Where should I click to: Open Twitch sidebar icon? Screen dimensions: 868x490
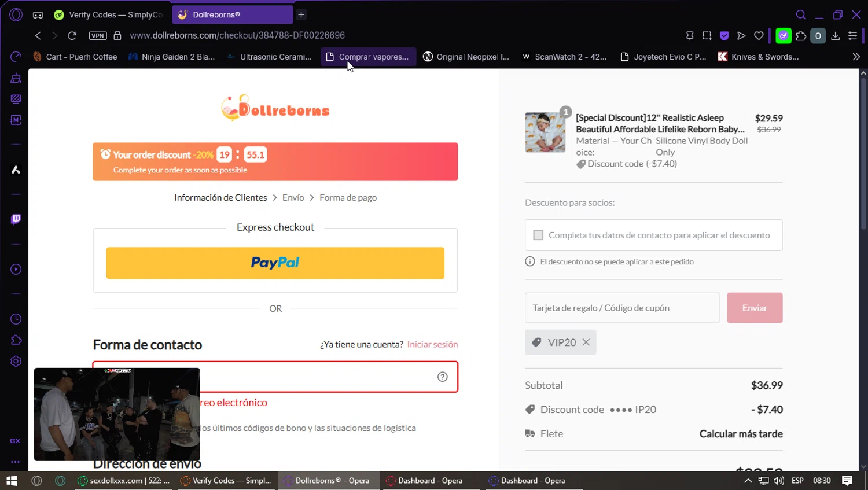pos(16,219)
